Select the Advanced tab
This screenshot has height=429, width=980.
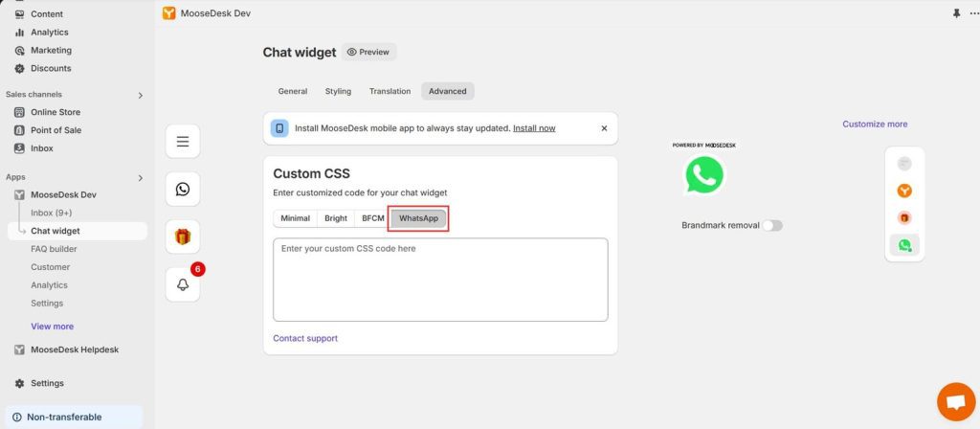click(448, 91)
